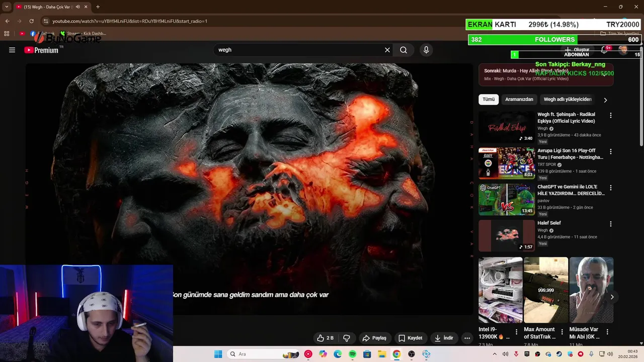Clear the 'wegh' search text
Image resolution: width=644 pixels, height=362 pixels.
(387, 50)
